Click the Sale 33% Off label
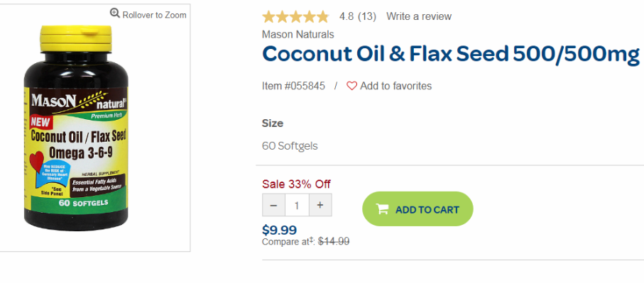The width and height of the screenshot is (644, 283). pyautogui.click(x=296, y=184)
